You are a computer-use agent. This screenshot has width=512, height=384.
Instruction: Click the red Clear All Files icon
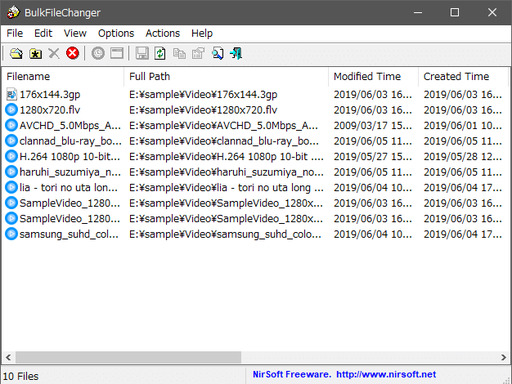(72, 53)
